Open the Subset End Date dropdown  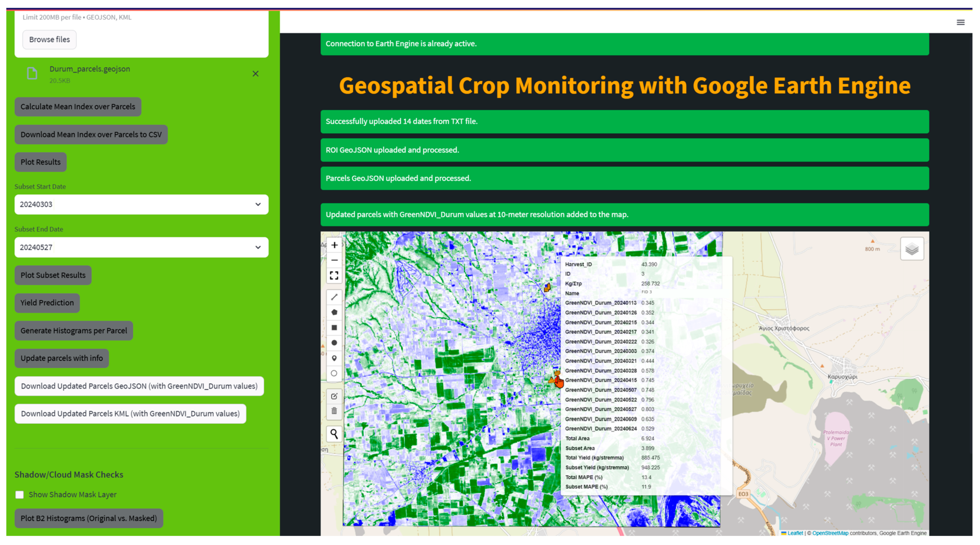(x=142, y=247)
